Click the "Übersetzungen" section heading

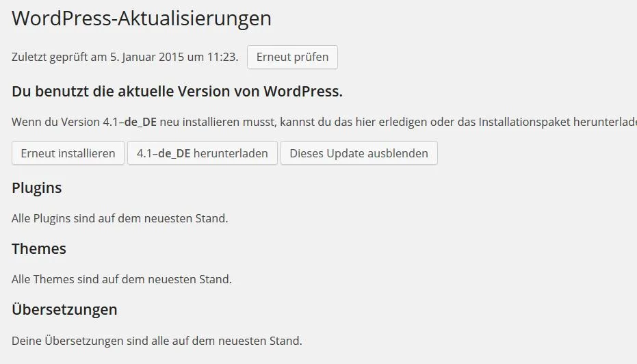(64, 309)
